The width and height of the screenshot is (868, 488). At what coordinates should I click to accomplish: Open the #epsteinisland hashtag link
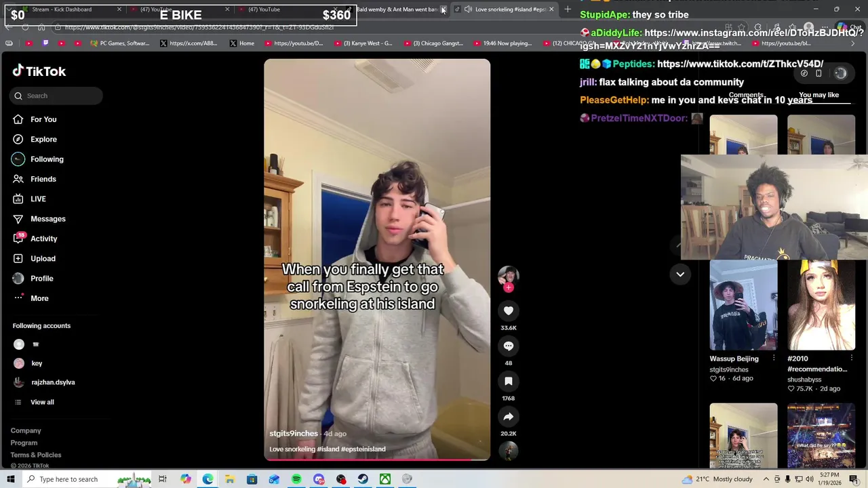pos(363,449)
